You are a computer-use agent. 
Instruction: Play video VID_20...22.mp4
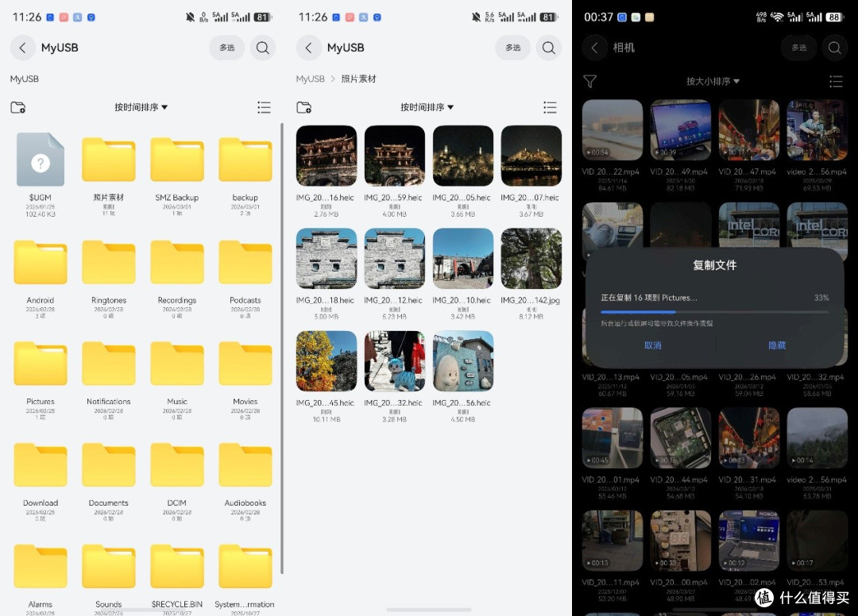613,130
